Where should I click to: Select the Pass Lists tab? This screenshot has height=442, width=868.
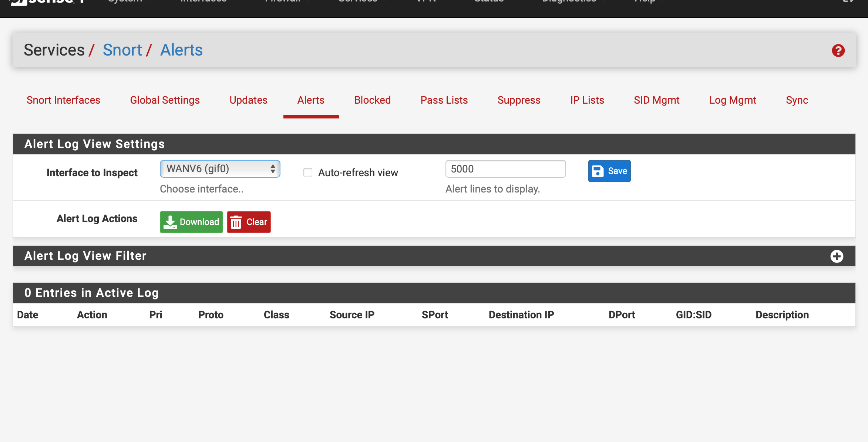(444, 100)
